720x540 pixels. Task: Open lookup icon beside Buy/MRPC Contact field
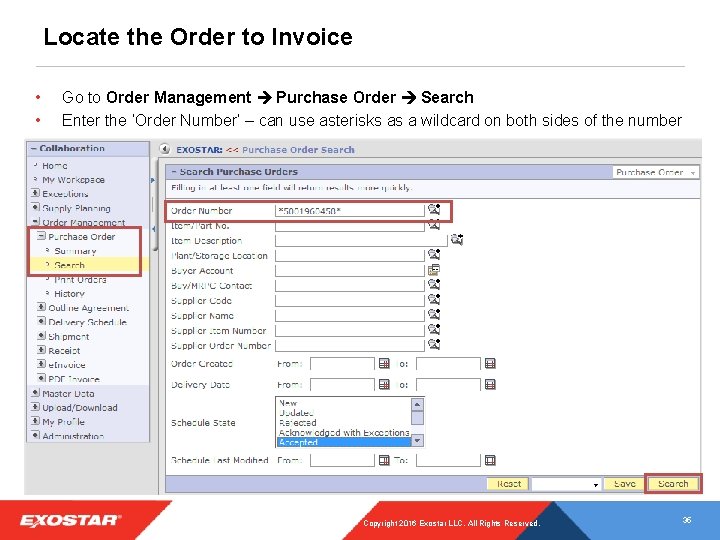tap(434, 284)
